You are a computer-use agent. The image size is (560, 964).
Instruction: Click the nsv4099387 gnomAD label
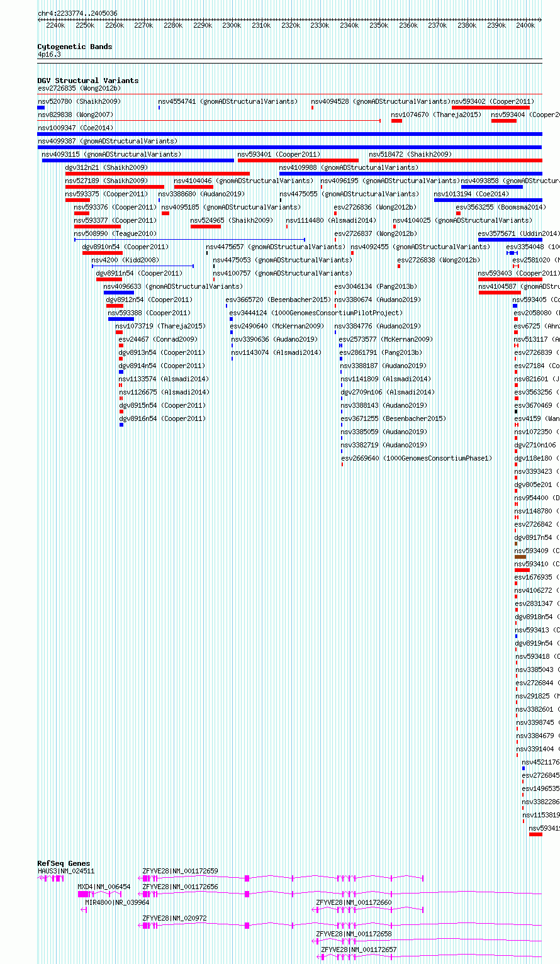pos(108,141)
